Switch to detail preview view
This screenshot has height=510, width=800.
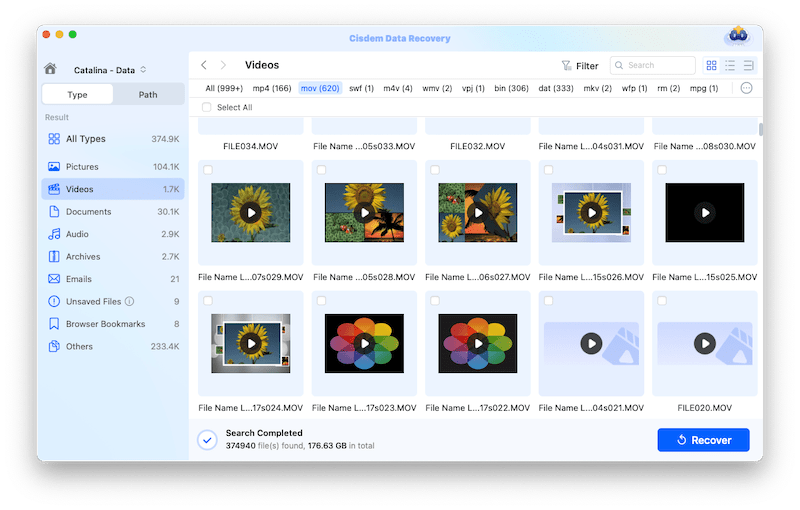(747, 66)
